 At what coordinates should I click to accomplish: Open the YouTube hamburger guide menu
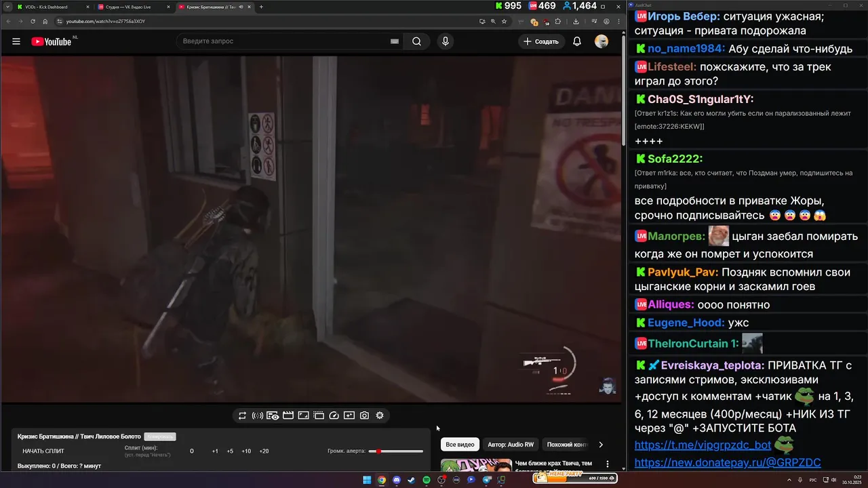[x=16, y=41]
